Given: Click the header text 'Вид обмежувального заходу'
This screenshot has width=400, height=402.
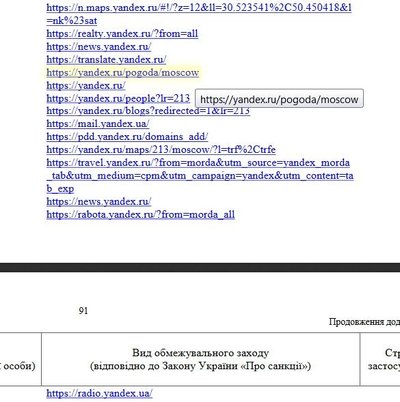Looking at the screenshot, I should pos(201,353).
